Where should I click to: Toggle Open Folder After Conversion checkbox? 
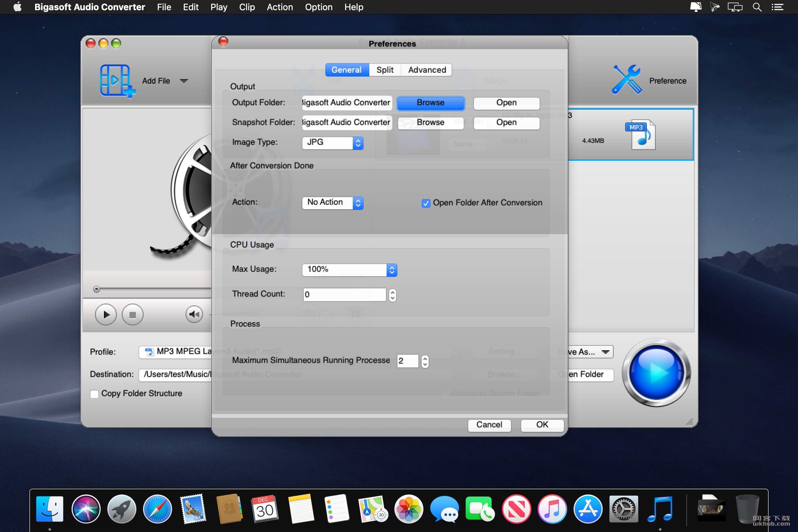tap(426, 203)
